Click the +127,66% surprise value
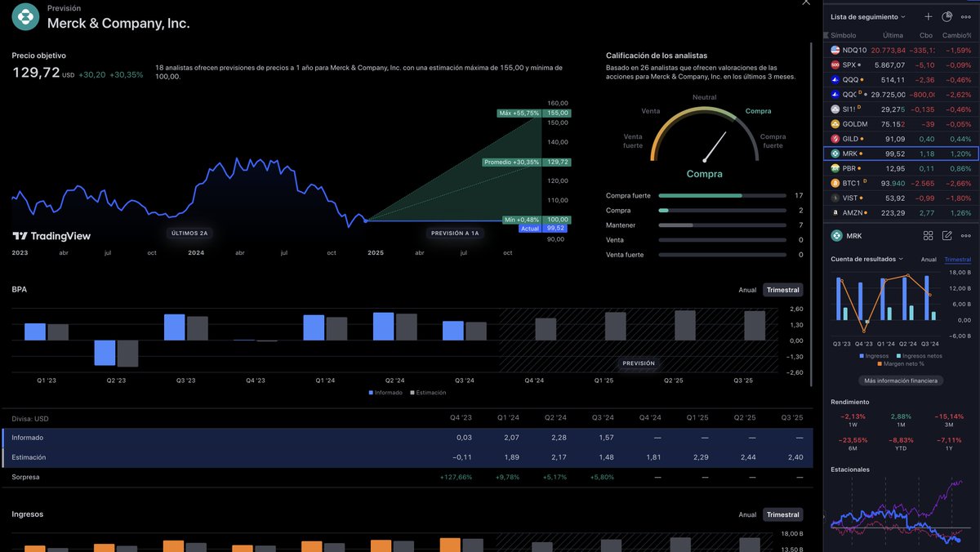This screenshot has width=980, height=552. click(456, 476)
